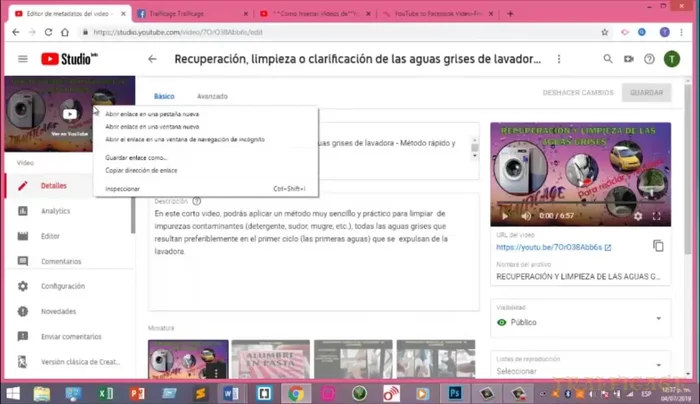
Task: Mute the preview player volume
Action: pos(526,216)
